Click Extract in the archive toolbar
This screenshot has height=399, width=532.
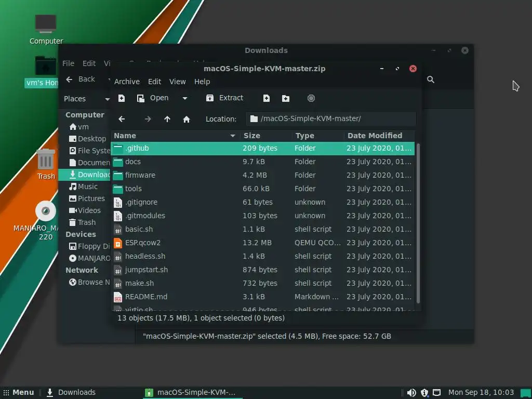click(x=224, y=98)
